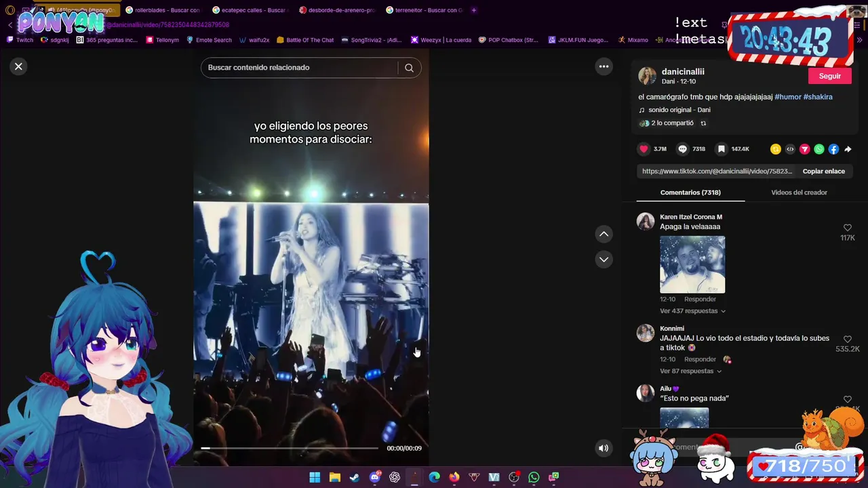Toggle the video volume mute button

(x=603, y=448)
